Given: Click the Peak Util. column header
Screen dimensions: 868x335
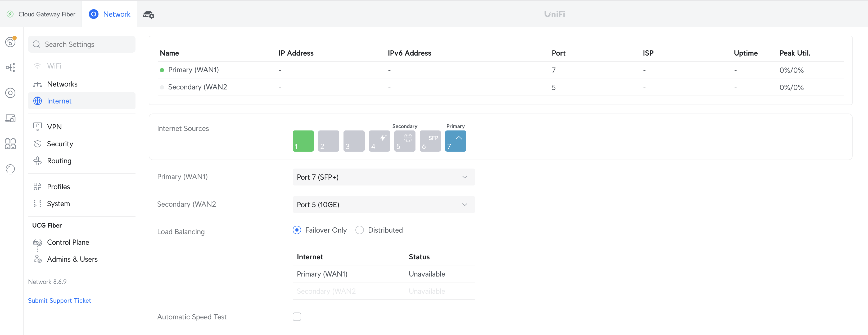Looking at the screenshot, I should click(795, 53).
